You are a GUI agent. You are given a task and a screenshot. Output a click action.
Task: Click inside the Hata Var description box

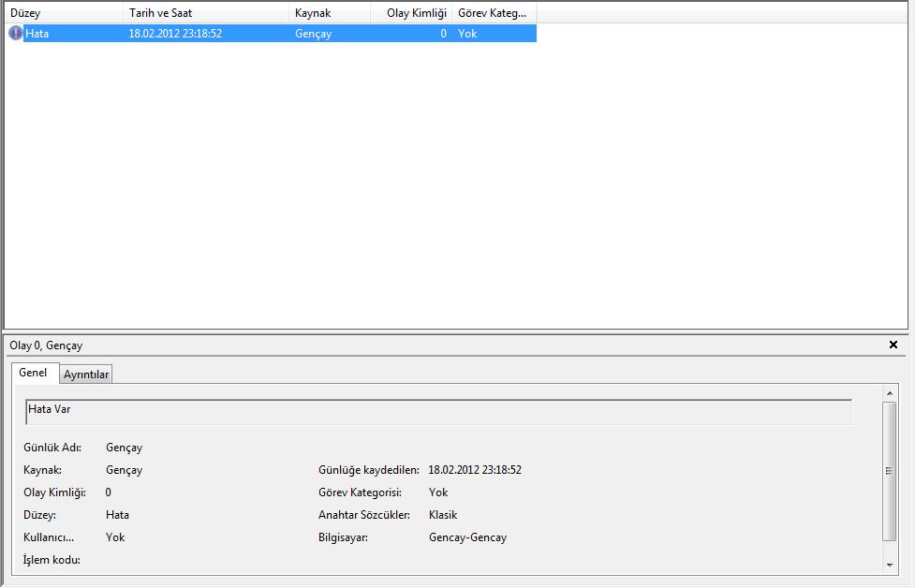click(438, 412)
